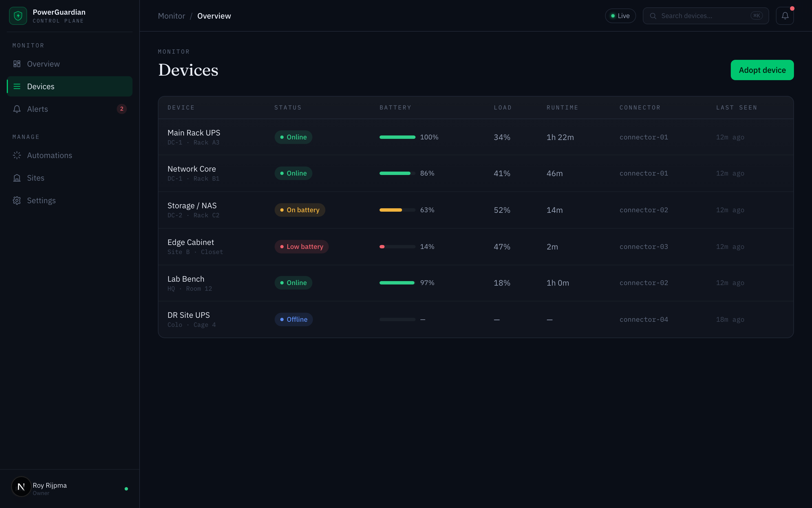Open the notifications bell in top bar
Screen dimensions: 812x508
pyautogui.click(x=785, y=16)
